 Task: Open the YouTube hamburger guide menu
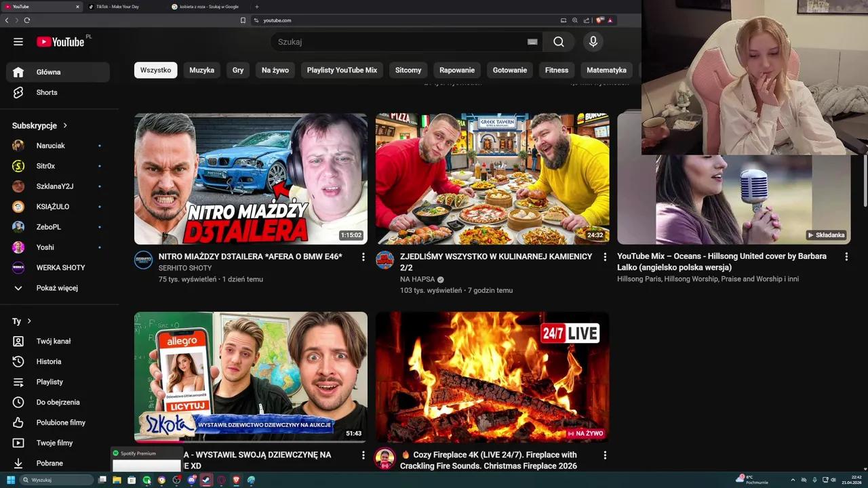[18, 41]
